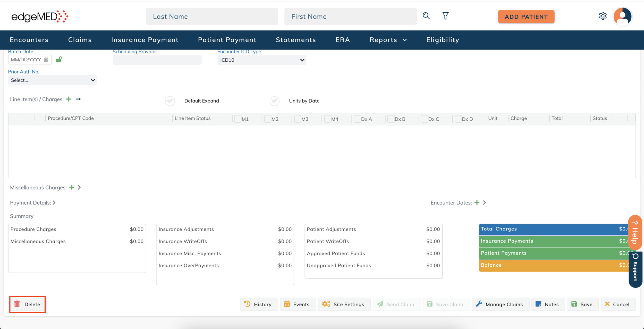Click the search magnifier icon

tap(426, 16)
